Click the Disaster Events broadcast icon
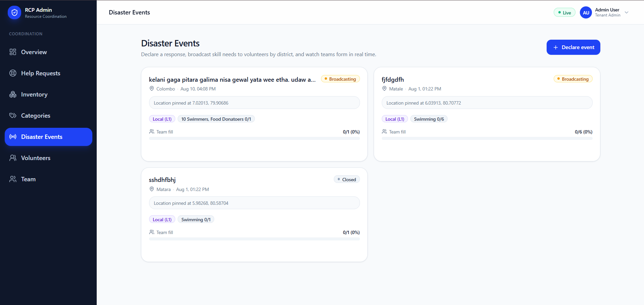Viewport: 644px width, 305px height. click(13, 137)
